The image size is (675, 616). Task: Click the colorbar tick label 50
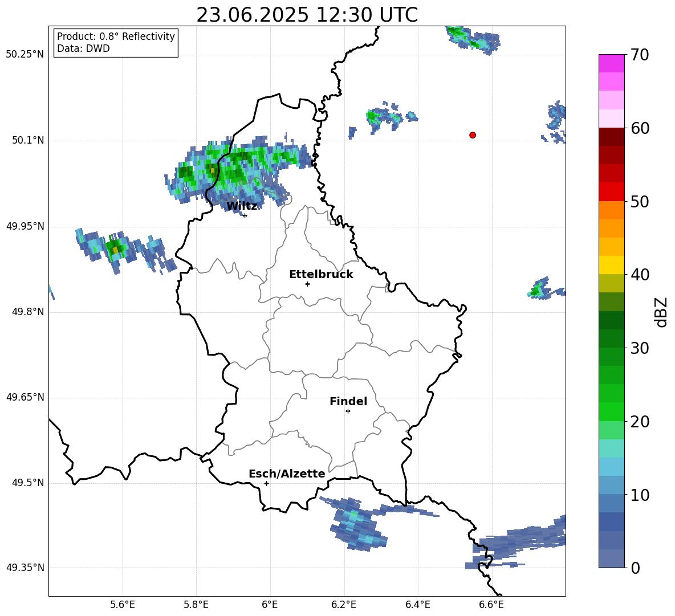[640, 202]
